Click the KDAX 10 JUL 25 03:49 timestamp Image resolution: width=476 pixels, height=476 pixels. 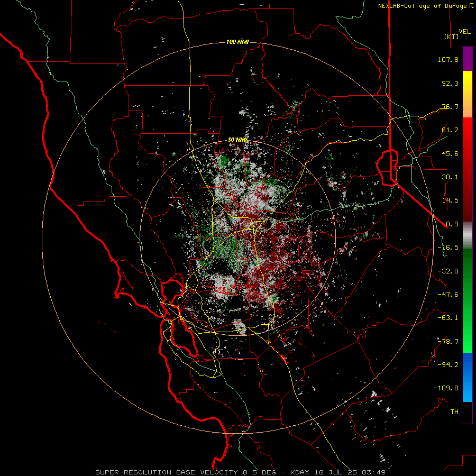[338, 472]
